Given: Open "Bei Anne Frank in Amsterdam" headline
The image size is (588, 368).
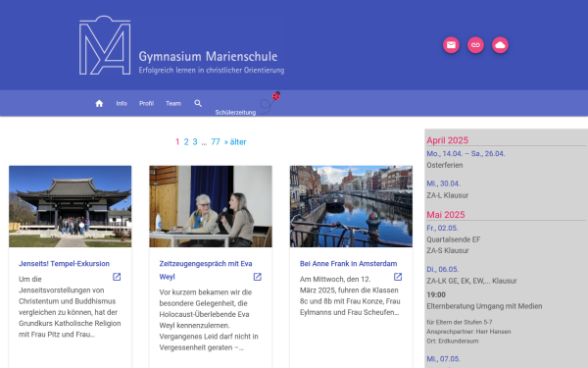Looking at the screenshot, I should point(348,264).
